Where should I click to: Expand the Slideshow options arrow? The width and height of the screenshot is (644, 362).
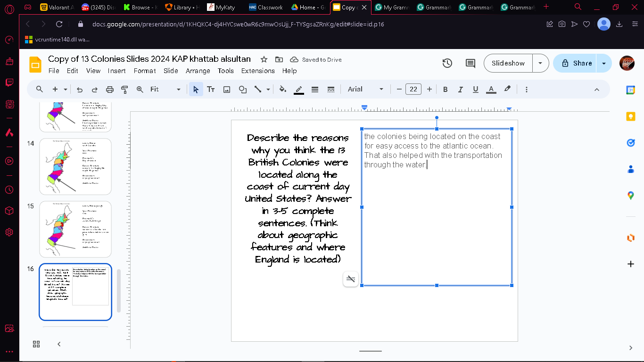click(x=540, y=63)
